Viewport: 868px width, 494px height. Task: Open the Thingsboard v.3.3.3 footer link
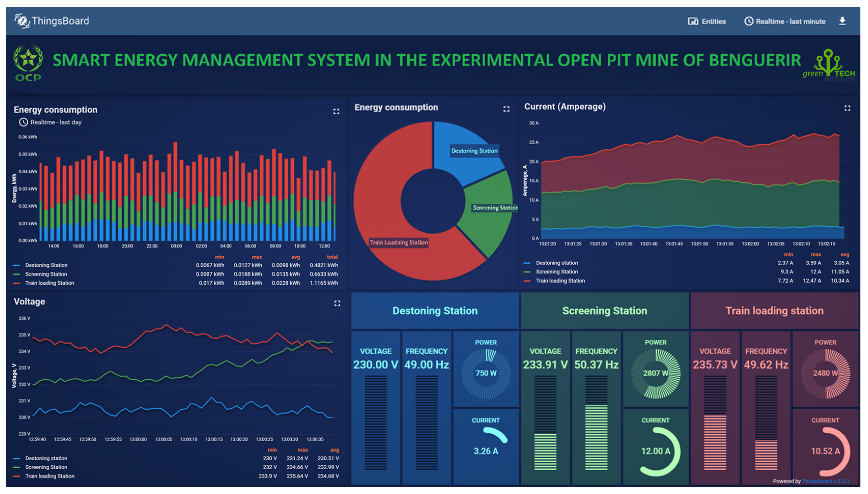click(x=825, y=481)
